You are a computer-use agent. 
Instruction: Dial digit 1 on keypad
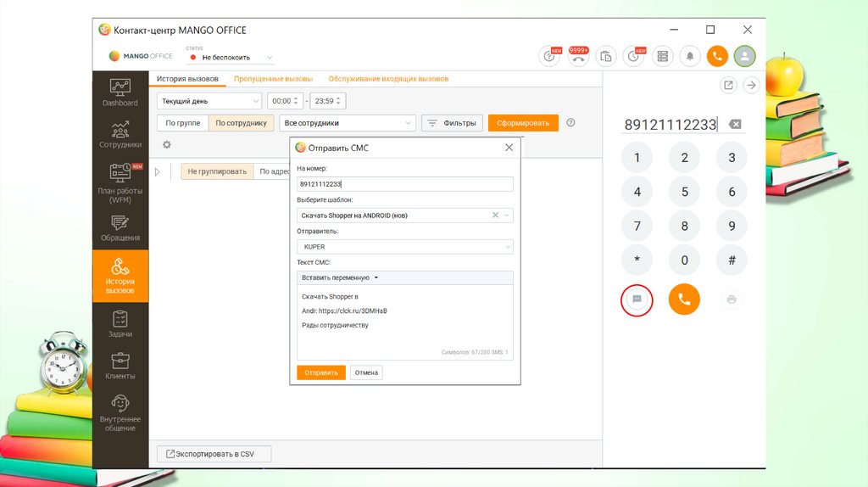[x=637, y=158]
